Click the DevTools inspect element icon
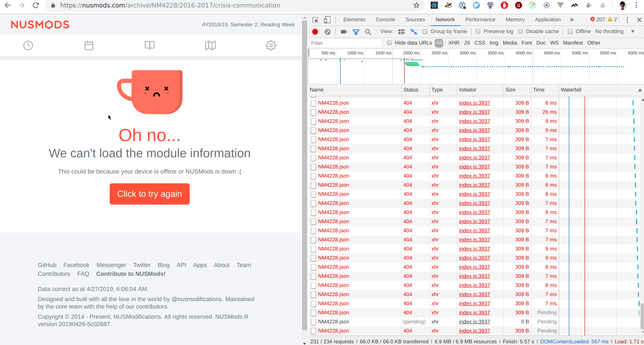The image size is (644, 345). 315,20
